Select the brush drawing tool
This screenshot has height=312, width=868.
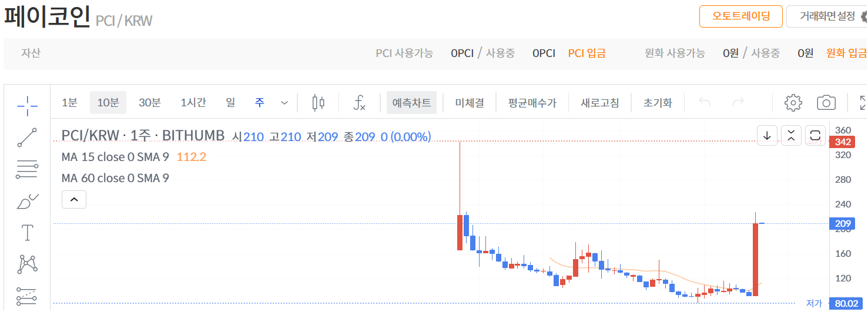pos(27,202)
